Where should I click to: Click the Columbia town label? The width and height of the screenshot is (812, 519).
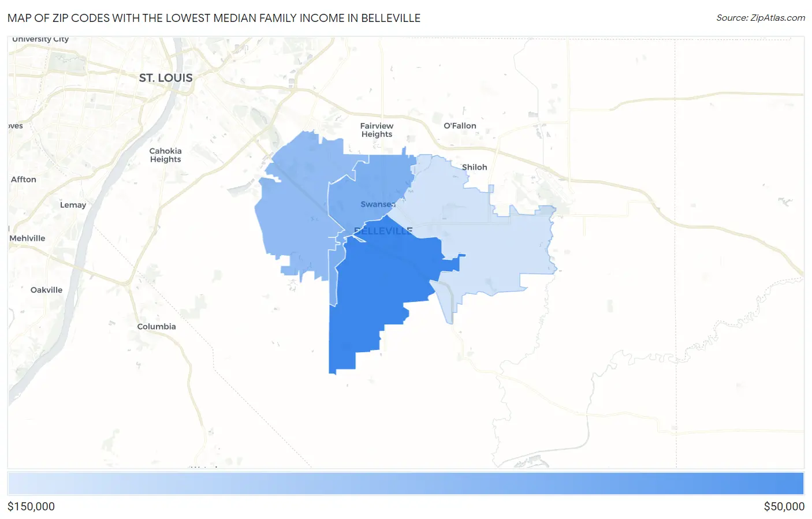(157, 327)
